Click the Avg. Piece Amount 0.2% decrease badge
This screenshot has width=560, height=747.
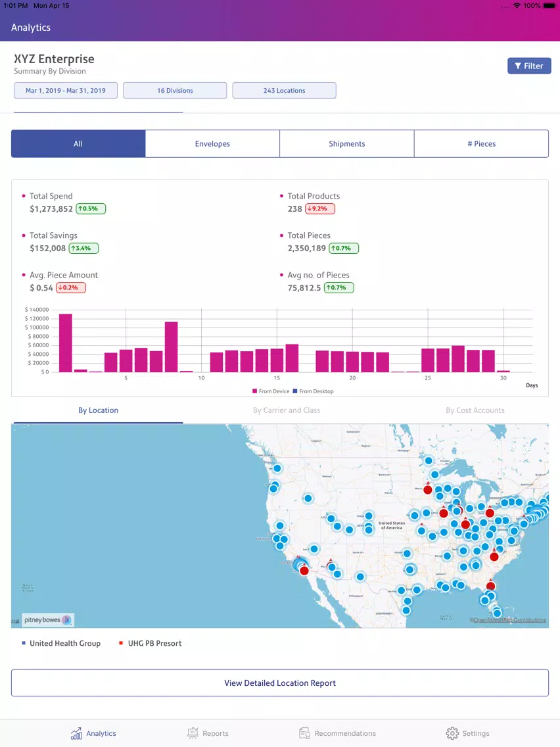(71, 288)
